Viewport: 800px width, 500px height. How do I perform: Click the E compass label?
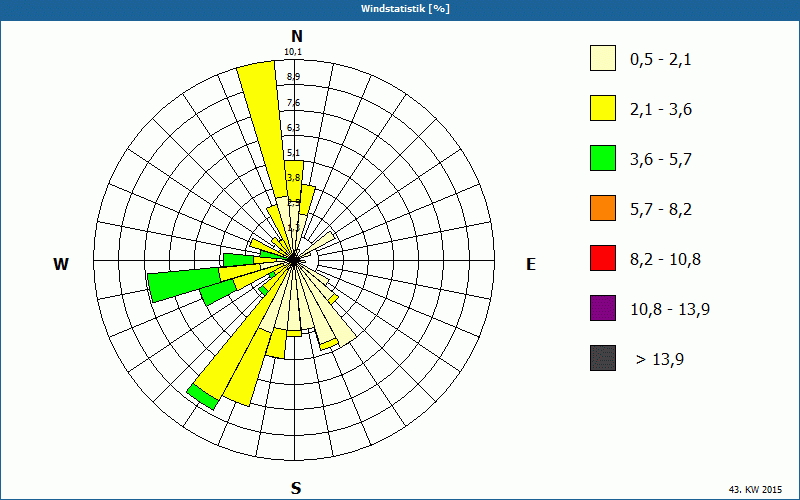531,264
